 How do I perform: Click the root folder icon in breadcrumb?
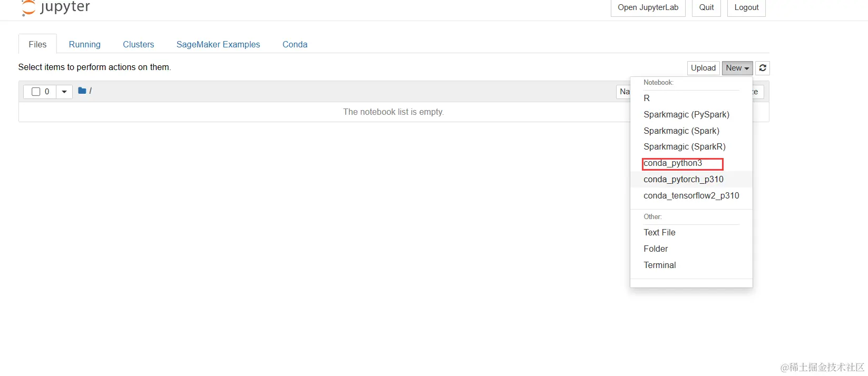(x=82, y=91)
